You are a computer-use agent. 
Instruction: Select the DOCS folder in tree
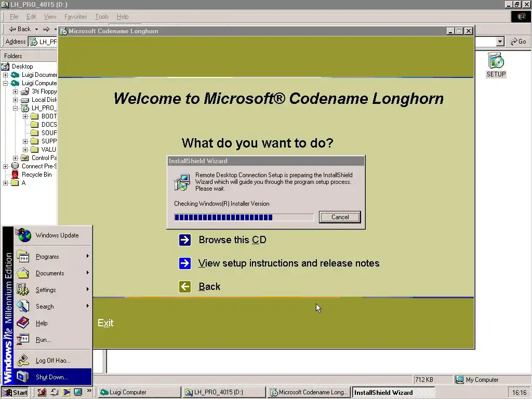49,125
